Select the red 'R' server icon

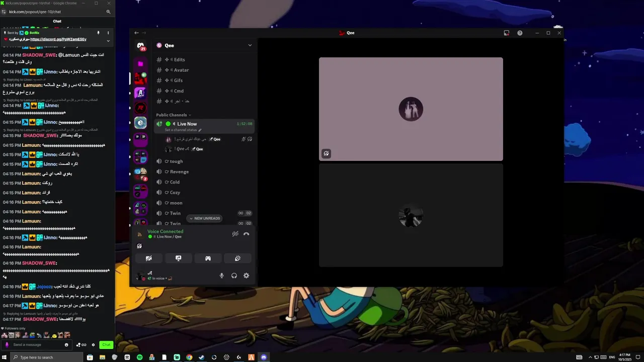click(x=140, y=108)
